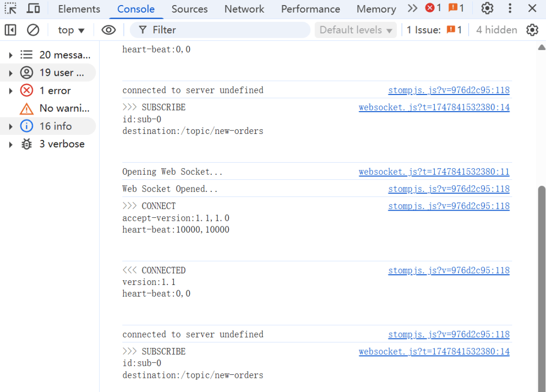The image size is (546, 392).
Task: Open the stompjs.js link beside CONNECTED
Action: (449, 270)
